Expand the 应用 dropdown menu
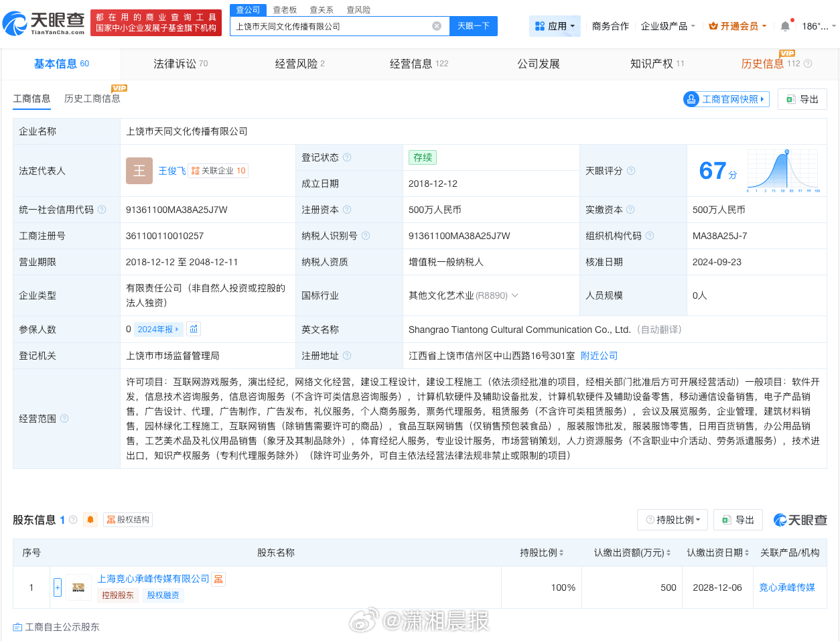 click(555, 26)
